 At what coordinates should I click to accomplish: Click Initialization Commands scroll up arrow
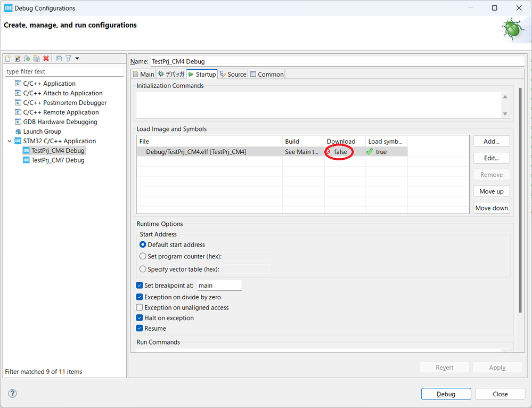pos(505,97)
